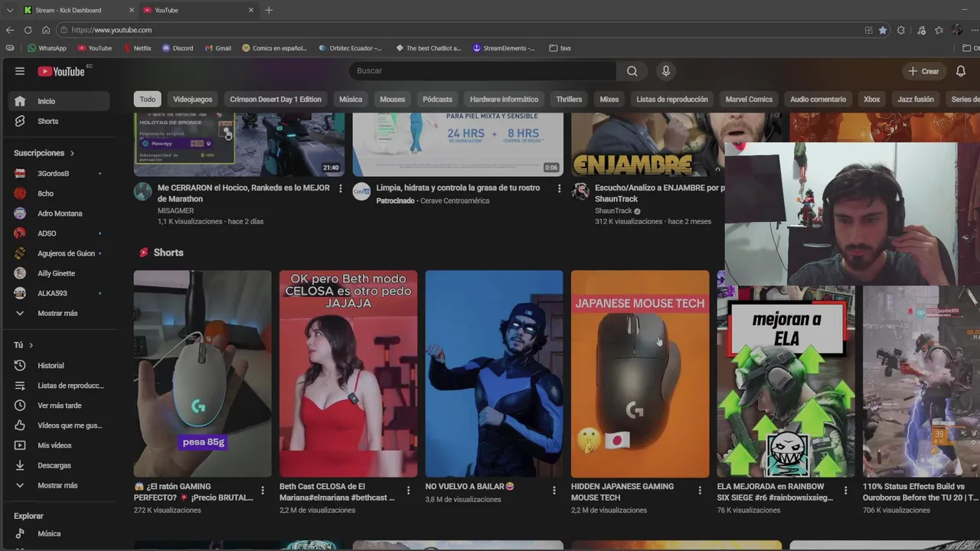
Task: Start voice search with microphone icon
Action: (x=665, y=71)
